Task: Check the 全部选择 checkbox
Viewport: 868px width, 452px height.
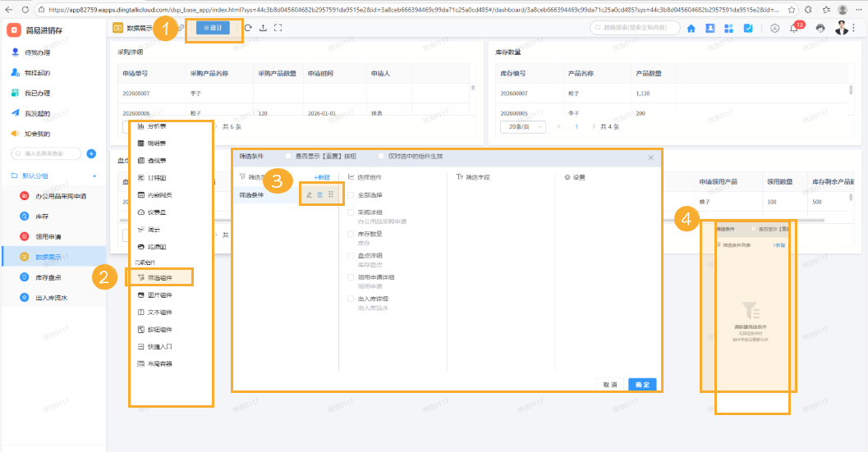Action: point(351,195)
